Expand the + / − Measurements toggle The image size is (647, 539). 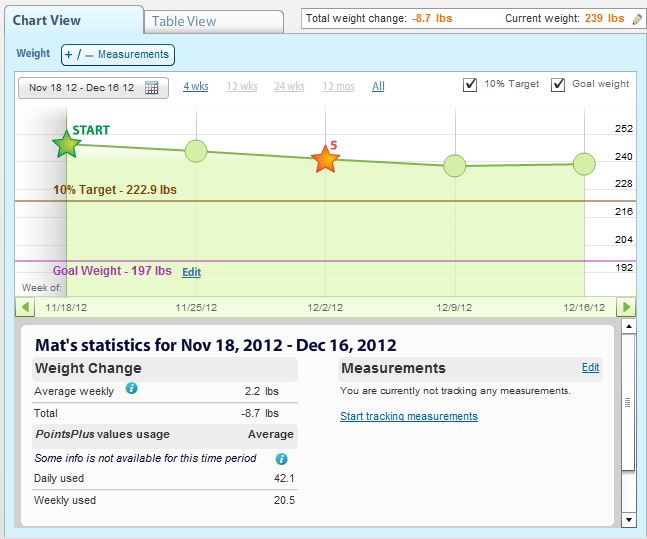click(x=117, y=55)
